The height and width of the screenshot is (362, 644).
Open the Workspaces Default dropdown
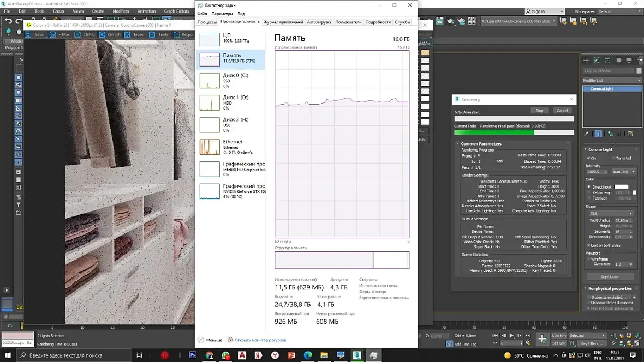(x=619, y=11)
